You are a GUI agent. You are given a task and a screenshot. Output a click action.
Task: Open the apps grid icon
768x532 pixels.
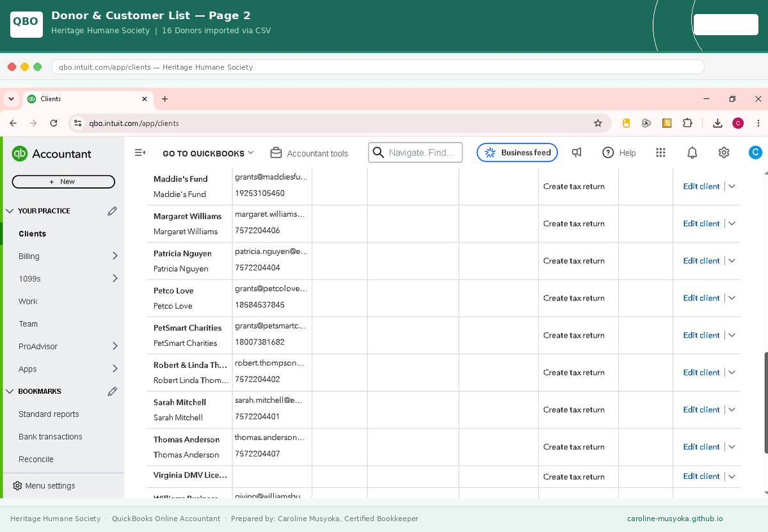click(x=661, y=153)
